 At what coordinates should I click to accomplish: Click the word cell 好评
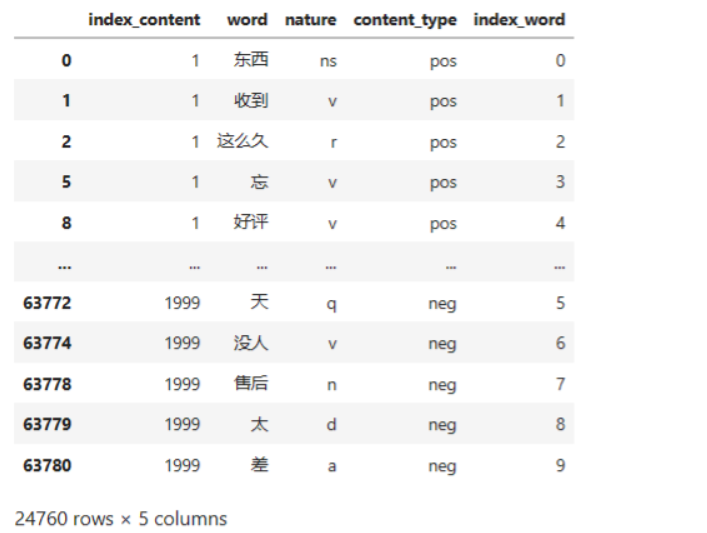251,222
